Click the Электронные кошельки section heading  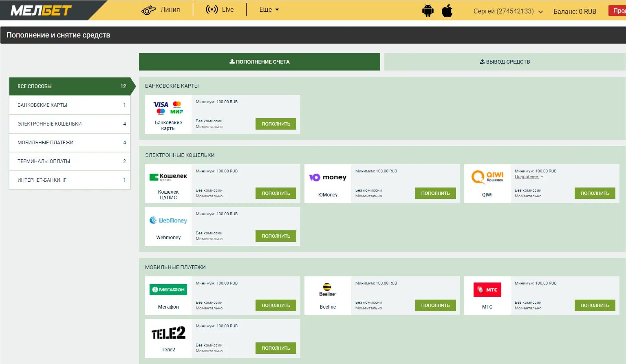coord(180,155)
